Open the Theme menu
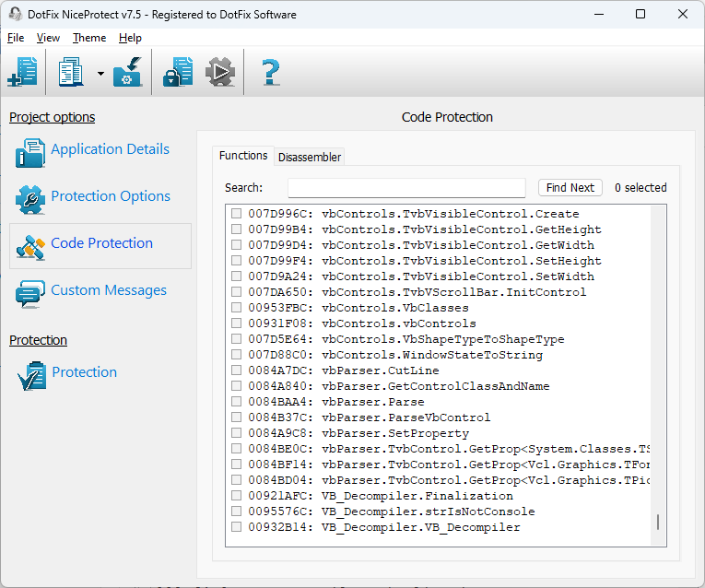The image size is (705, 588). point(89,38)
